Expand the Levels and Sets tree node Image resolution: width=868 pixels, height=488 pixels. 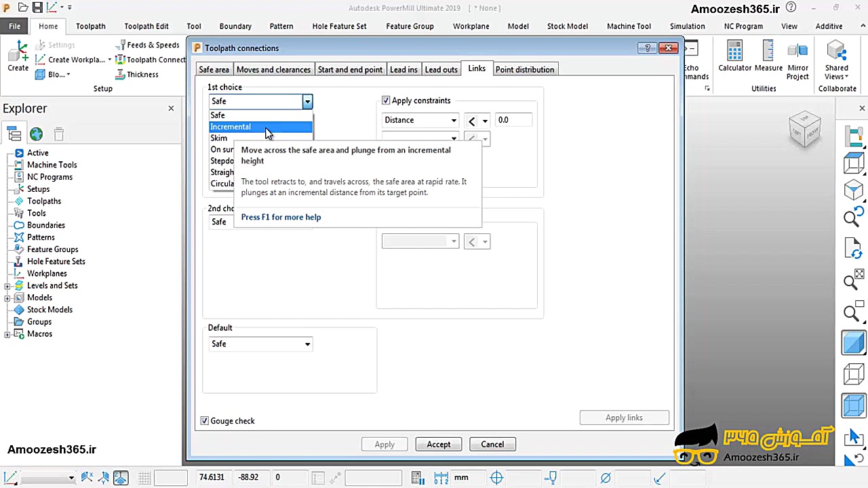coord(7,286)
